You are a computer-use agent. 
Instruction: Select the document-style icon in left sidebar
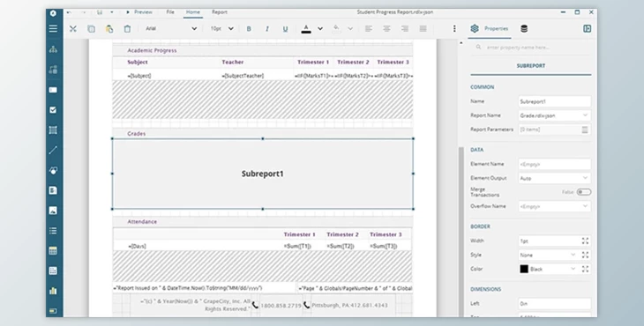[53, 190]
